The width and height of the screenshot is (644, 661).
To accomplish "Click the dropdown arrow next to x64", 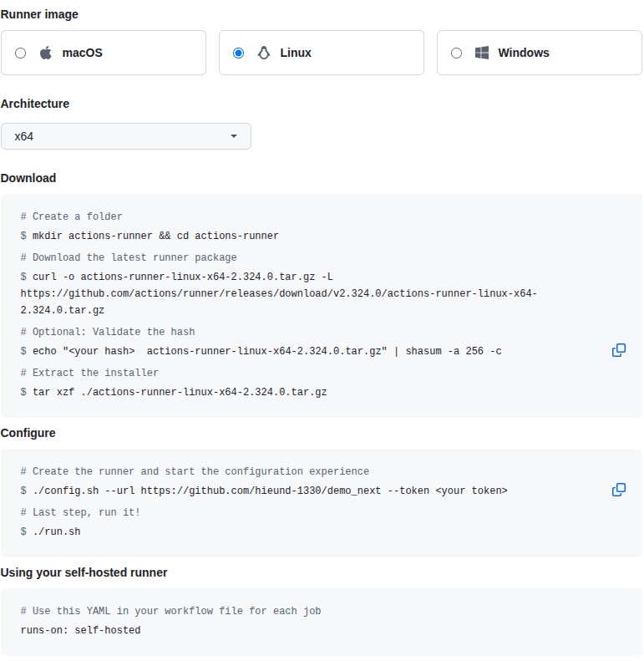I will [234, 136].
